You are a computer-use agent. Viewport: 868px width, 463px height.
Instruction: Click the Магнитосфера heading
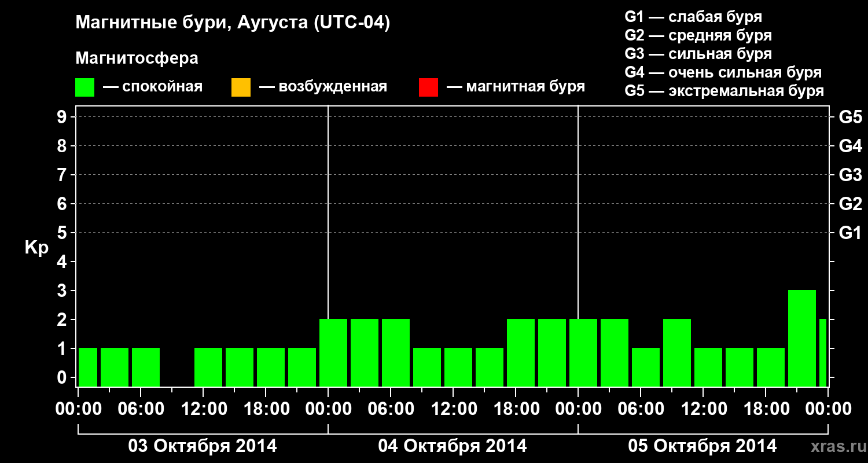click(x=137, y=58)
